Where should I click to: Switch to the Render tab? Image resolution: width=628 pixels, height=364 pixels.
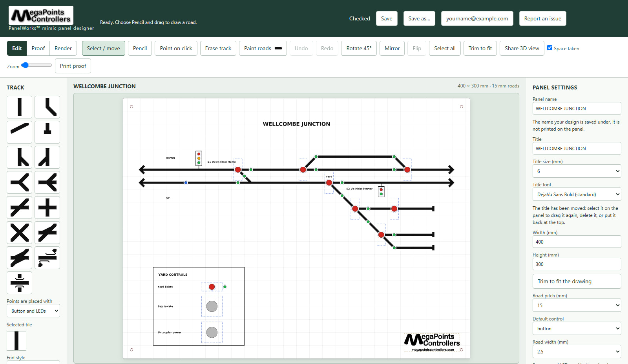pyautogui.click(x=63, y=48)
